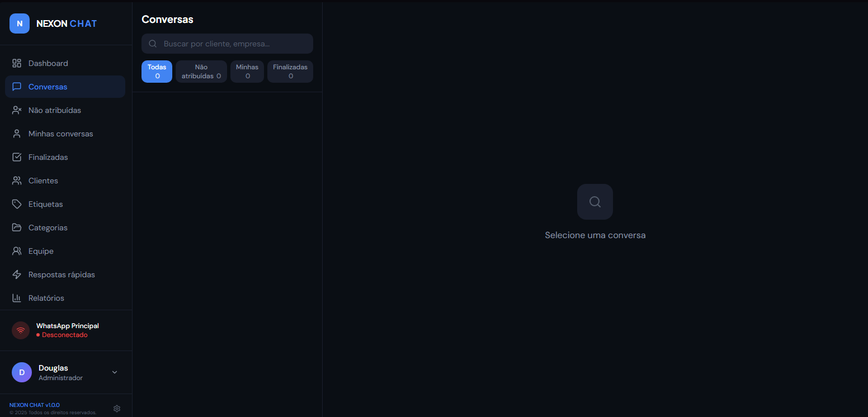Viewport: 868px width, 417px height.
Task: Click the NEXON CHAT v1.0.0 version text
Action: click(x=35, y=405)
